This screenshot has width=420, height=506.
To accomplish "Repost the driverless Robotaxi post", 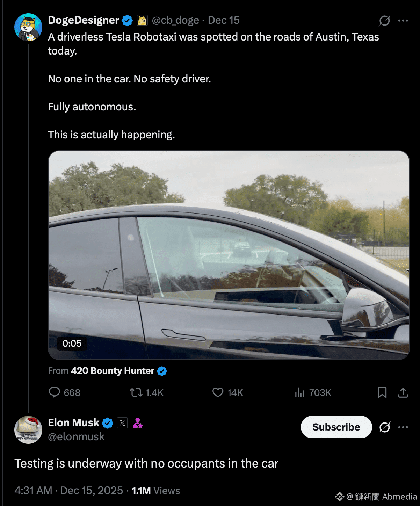I will click(x=136, y=392).
